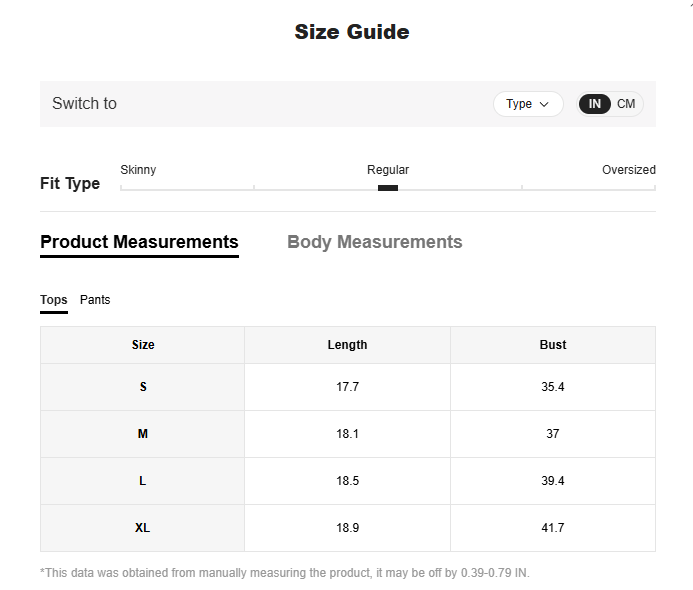This screenshot has width=693, height=590.
Task: Select the XL size row
Action: click(x=348, y=528)
